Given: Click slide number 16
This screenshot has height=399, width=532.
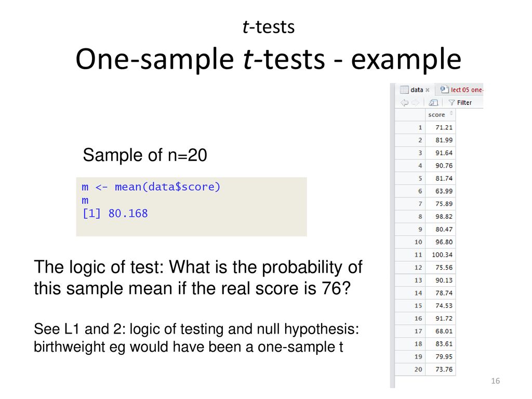Looking at the screenshot, I should 495,381.
